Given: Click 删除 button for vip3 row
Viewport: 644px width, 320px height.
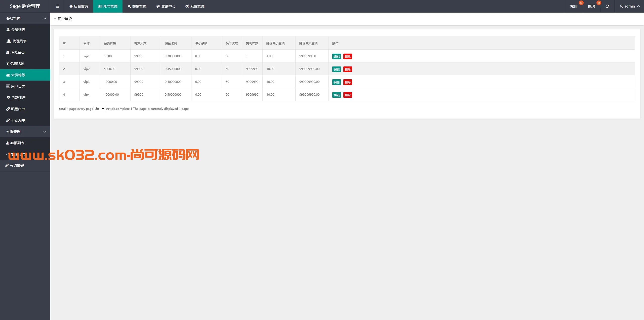Looking at the screenshot, I should (x=347, y=82).
